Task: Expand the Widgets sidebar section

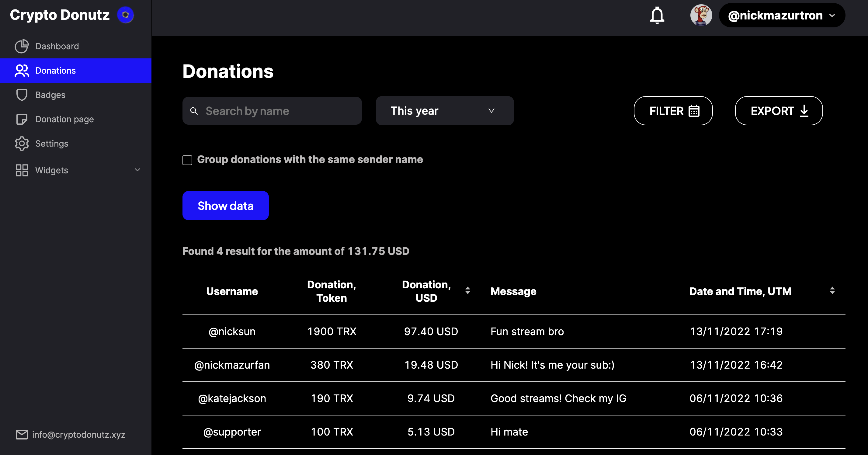Action: [137, 170]
